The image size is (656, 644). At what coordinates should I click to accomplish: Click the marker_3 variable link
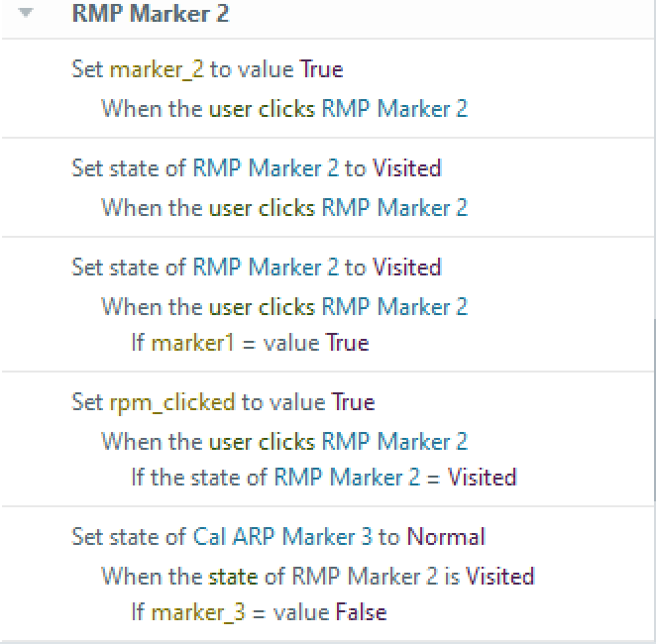point(193,612)
